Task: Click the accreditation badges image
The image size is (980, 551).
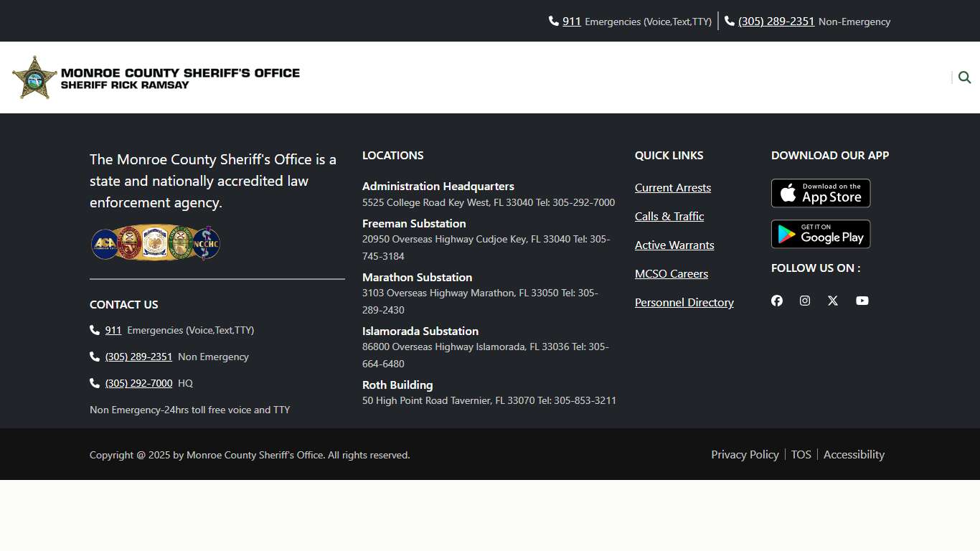Action: tap(155, 243)
